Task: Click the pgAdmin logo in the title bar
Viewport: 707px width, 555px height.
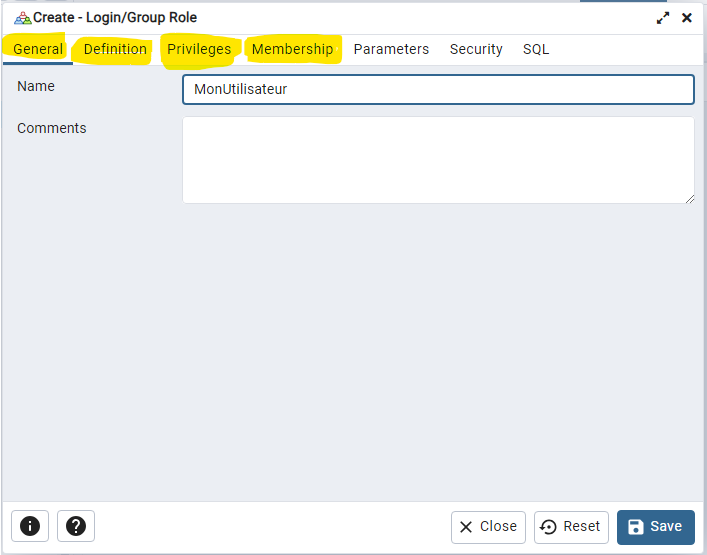Action: 22,18
